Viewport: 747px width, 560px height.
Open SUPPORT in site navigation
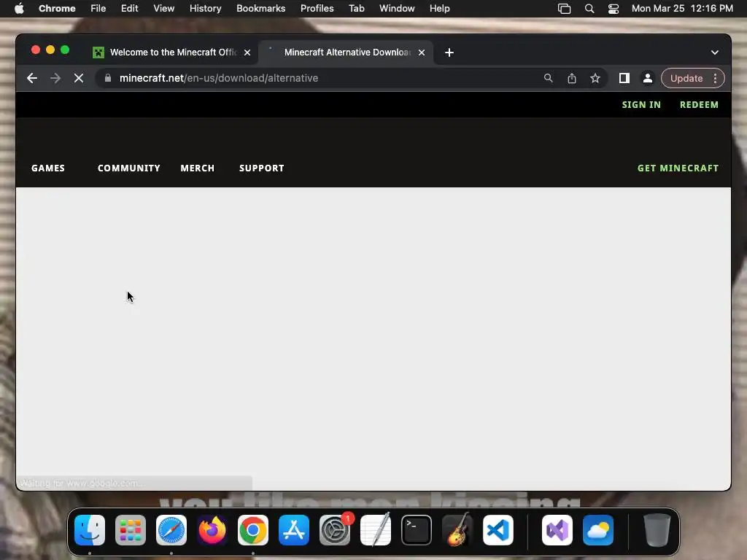[262, 168]
